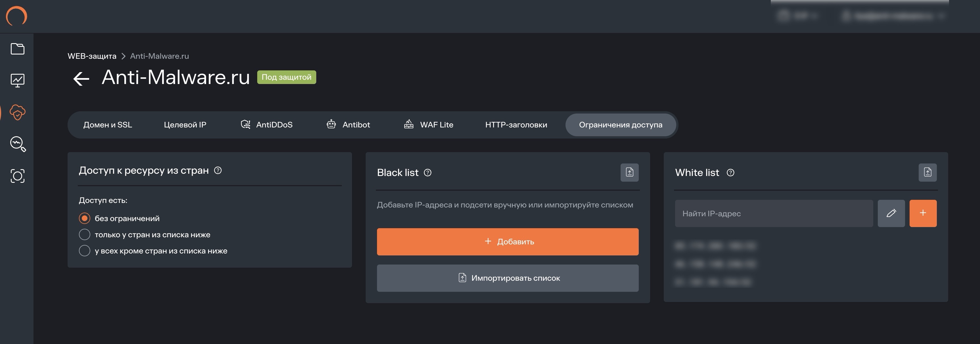Open the analytics magnifier icon in sidebar

(x=18, y=144)
